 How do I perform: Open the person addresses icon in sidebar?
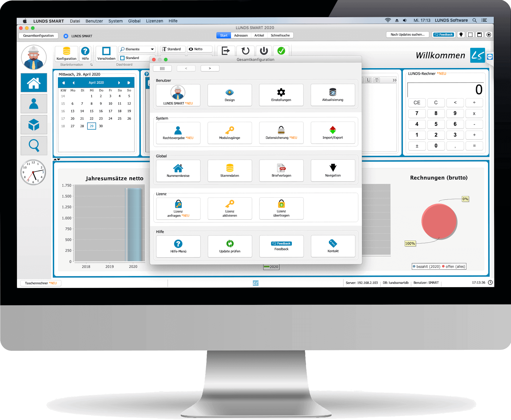(x=34, y=104)
